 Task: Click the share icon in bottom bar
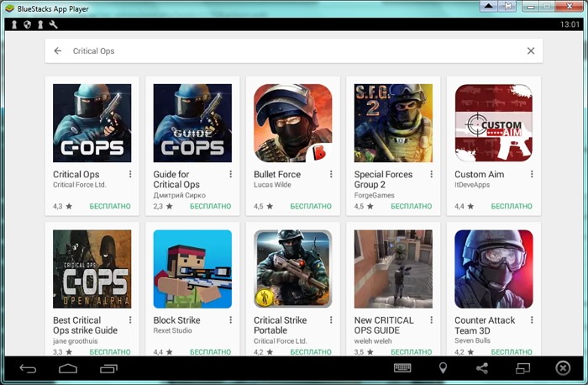(x=482, y=368)
